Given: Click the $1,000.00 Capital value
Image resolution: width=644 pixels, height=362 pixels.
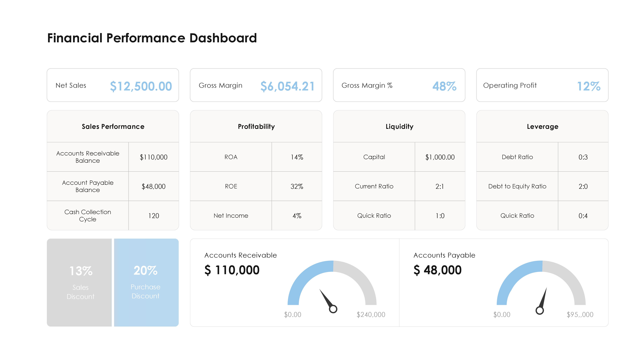Looking at the screenshot, I should (440, 157).
